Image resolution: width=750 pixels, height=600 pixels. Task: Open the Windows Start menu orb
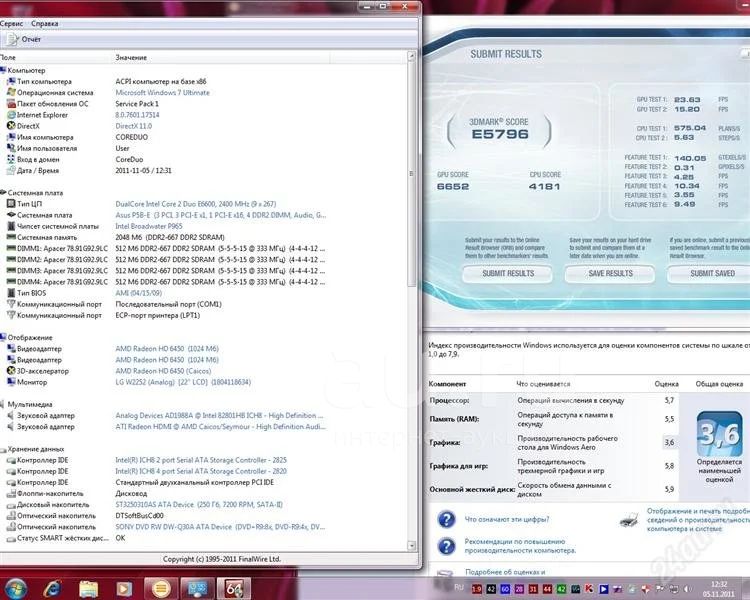coord(16,589)
